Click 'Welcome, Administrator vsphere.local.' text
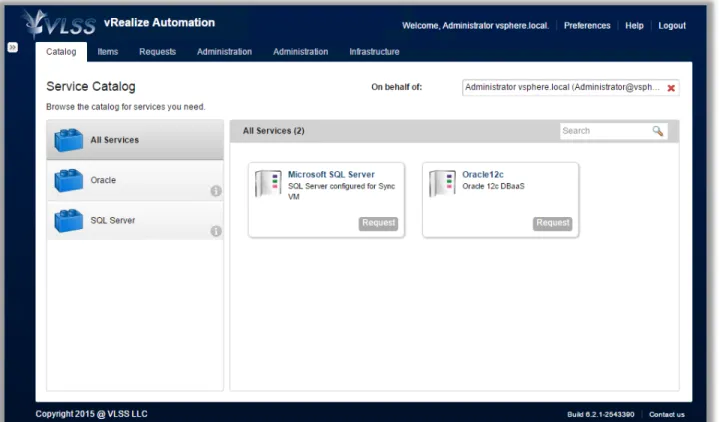This screenshot has width=720, height=422. 475,26
